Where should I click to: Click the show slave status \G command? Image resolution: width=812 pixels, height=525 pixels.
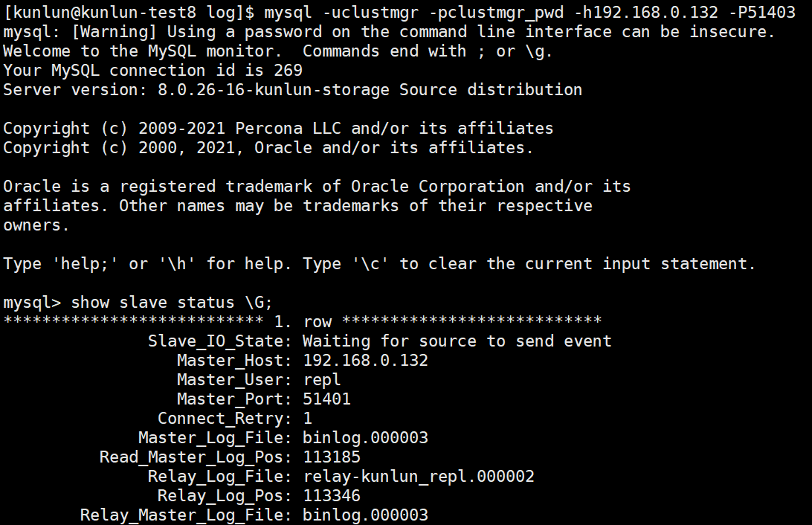pyautogui.click(x=172, y=303)
